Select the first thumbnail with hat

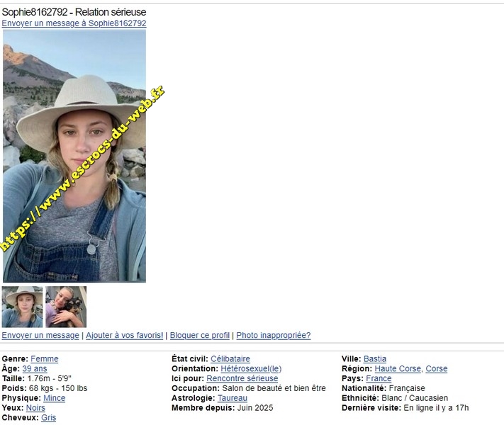pyautogui.click(x=22, y=307)
